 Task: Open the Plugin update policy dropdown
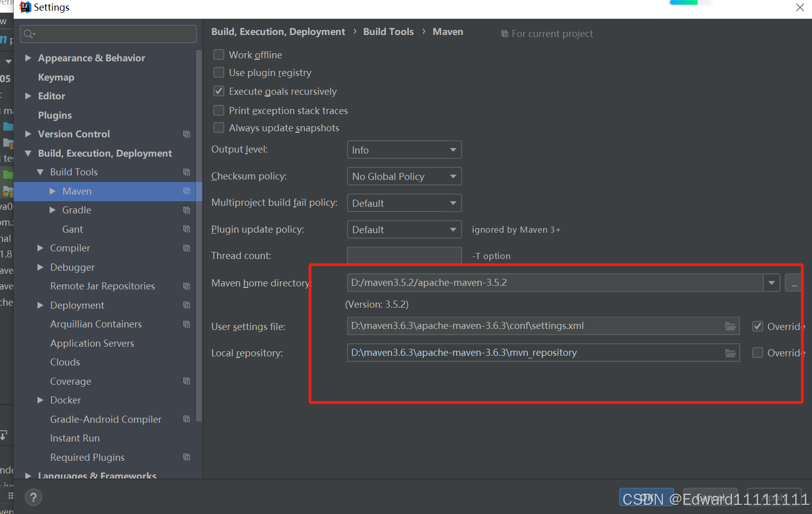point(404,230)
